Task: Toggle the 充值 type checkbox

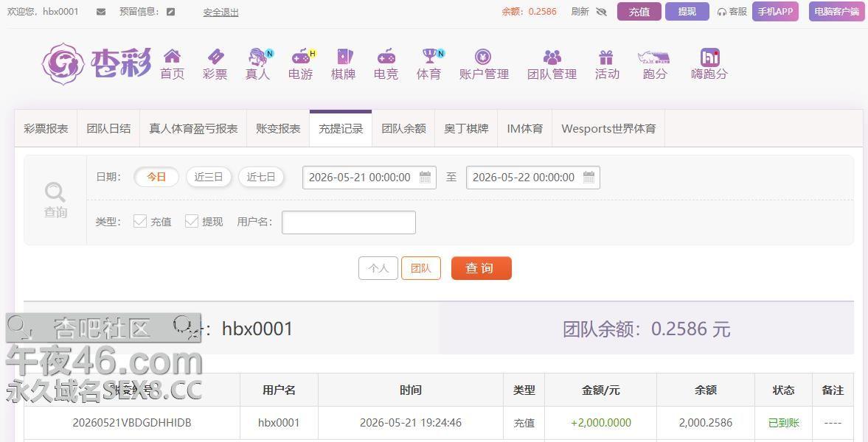Action: pyautogui.click(x=140, y=221)
